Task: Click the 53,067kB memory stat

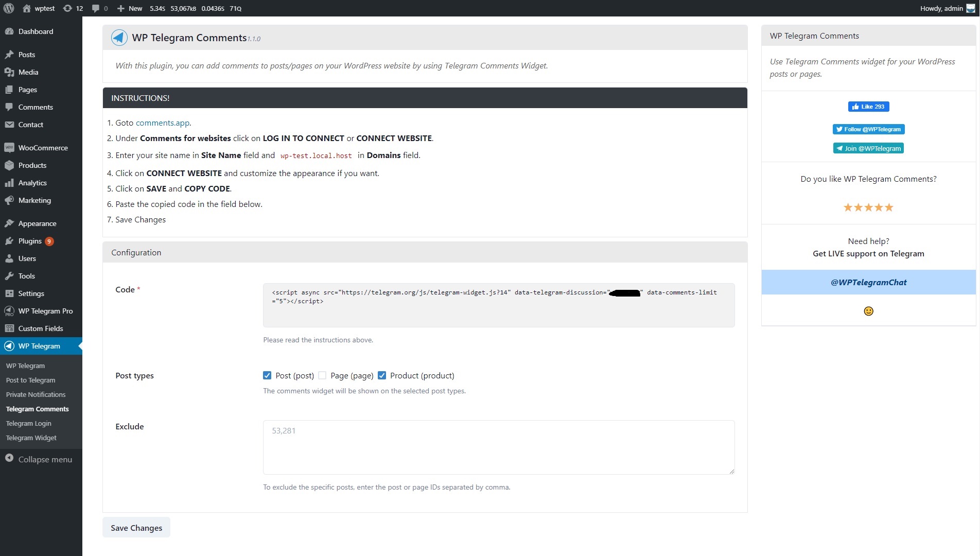Action: (183, 8)
